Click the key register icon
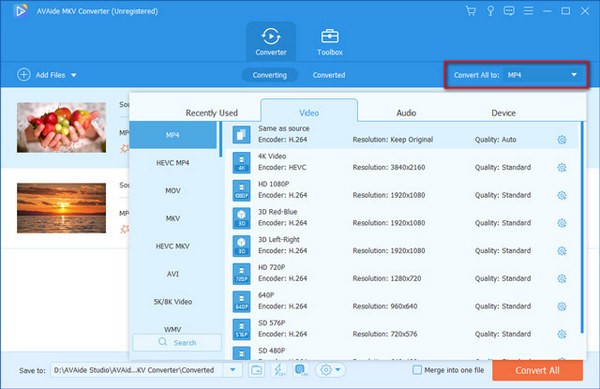 coord(490,11)
